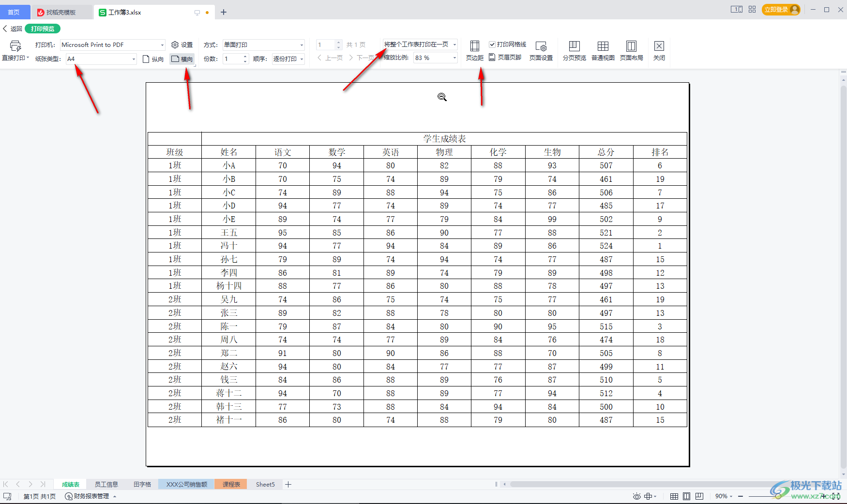847x504 pixels.
Task: Increase page number stepper
Action: click(x=338, y=43)
